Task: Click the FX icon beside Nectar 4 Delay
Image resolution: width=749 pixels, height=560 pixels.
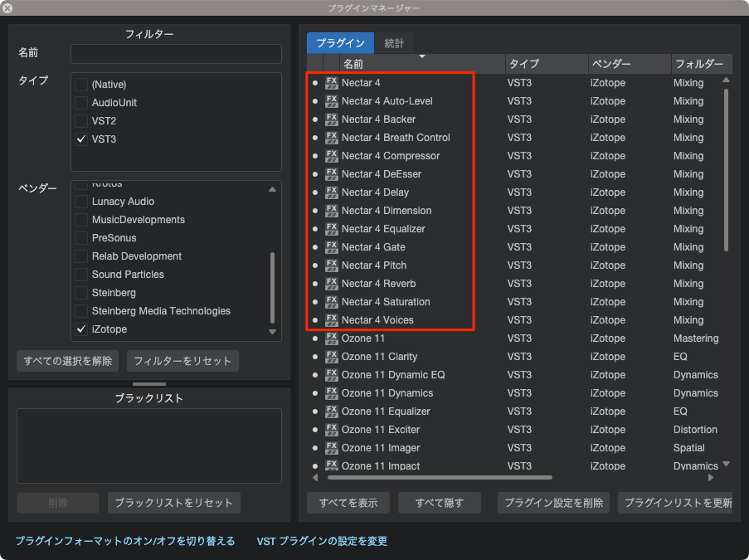Action: [x=332, y=192]
